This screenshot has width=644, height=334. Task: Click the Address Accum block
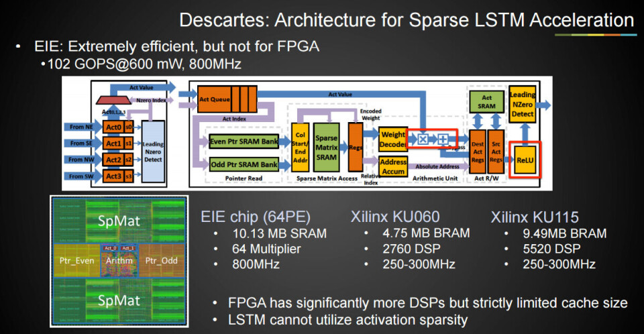(393, 167)
